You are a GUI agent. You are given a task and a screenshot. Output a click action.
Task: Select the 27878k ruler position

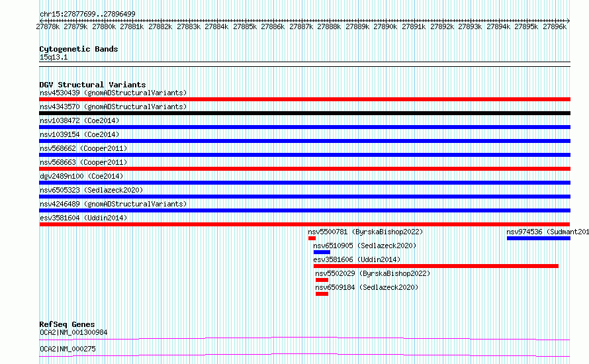[48, 26]
